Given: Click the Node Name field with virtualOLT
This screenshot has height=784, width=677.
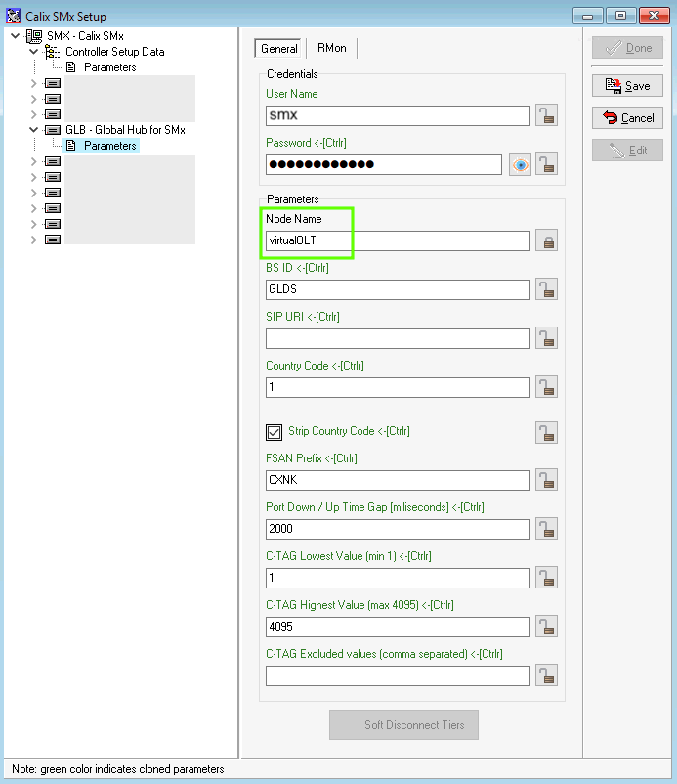Looking at the screenshot, I should point(398,240).
